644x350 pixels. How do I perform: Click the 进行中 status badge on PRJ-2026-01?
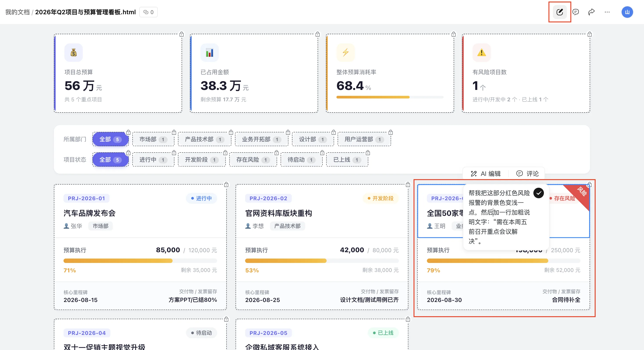(201, 198)
